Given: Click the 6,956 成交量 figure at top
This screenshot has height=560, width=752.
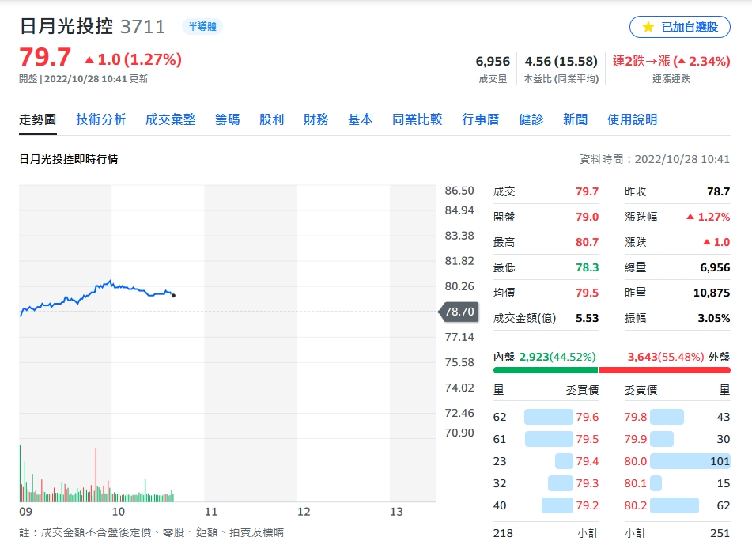Looking at the screenshot, I should (x=493, y=62).
